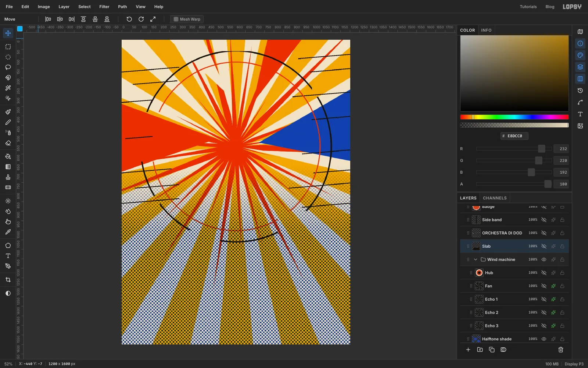
Task: Open the Tutorials link
Action: [528, 7]
